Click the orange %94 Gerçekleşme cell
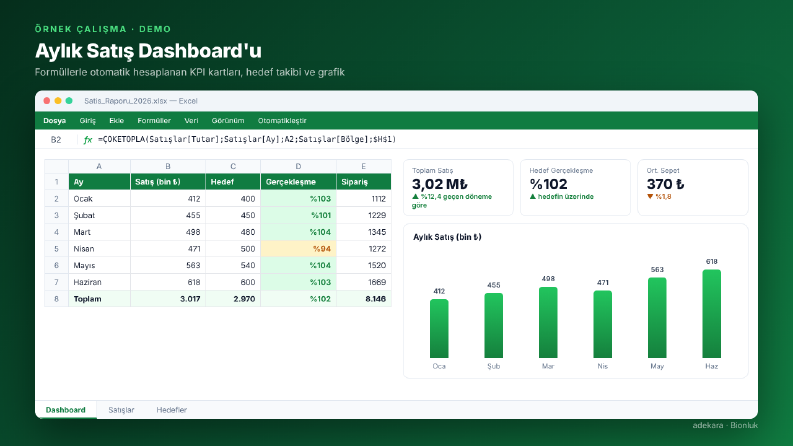793x446 pixels. pyautogui.click(x=298, y=249)
